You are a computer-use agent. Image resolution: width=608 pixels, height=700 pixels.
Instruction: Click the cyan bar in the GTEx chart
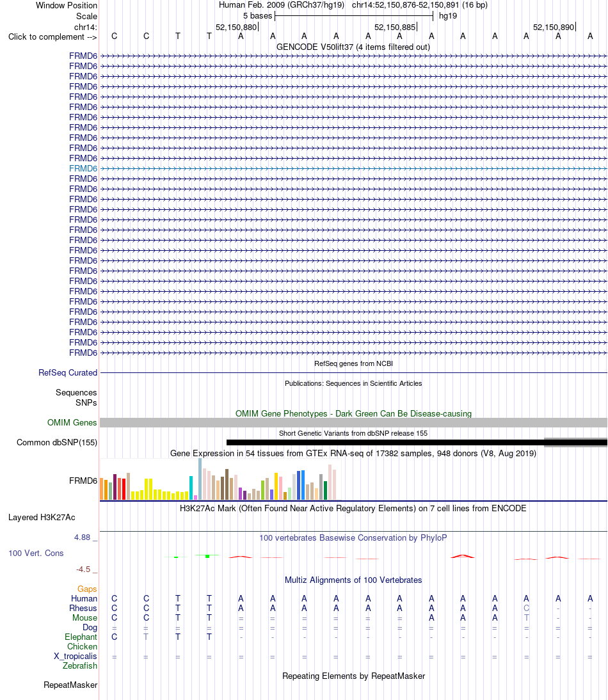pyautogui.click(x=191, y=488)
